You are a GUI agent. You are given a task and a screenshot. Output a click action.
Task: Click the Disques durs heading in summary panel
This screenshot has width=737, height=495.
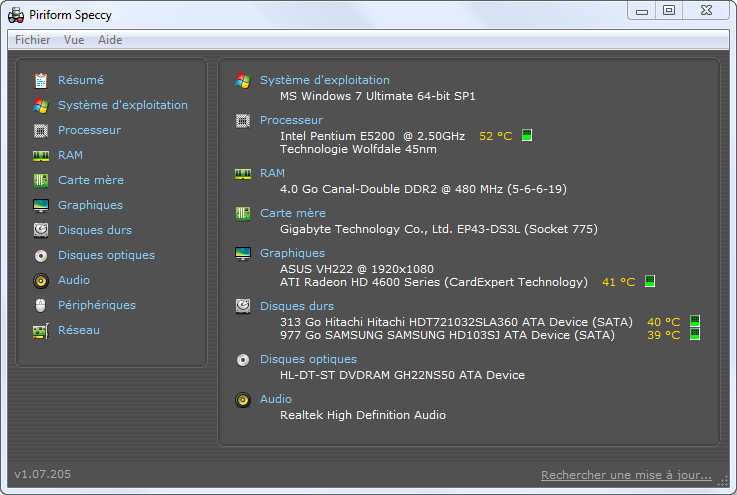point(297,306)
